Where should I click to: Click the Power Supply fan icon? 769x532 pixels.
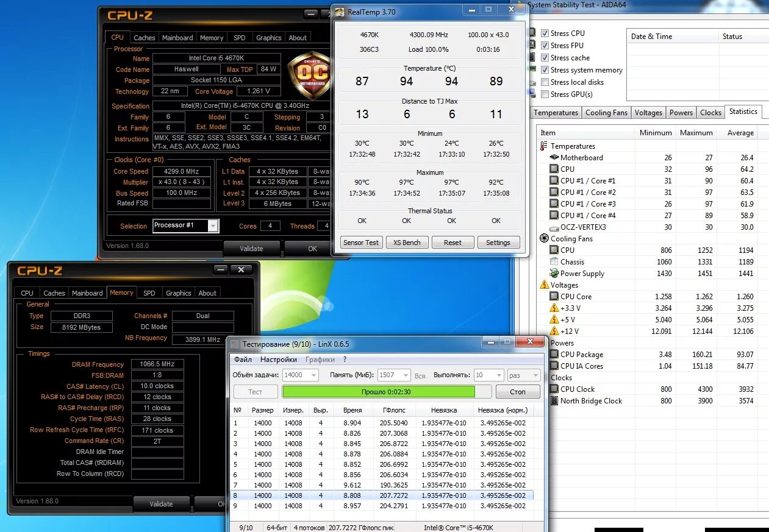[x=554, y=274]
